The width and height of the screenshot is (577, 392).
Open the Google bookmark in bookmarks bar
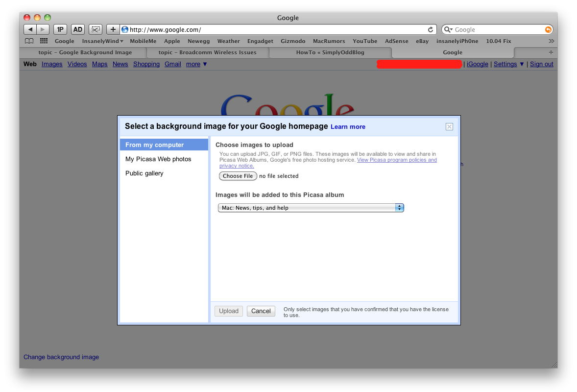coord(64,41)
